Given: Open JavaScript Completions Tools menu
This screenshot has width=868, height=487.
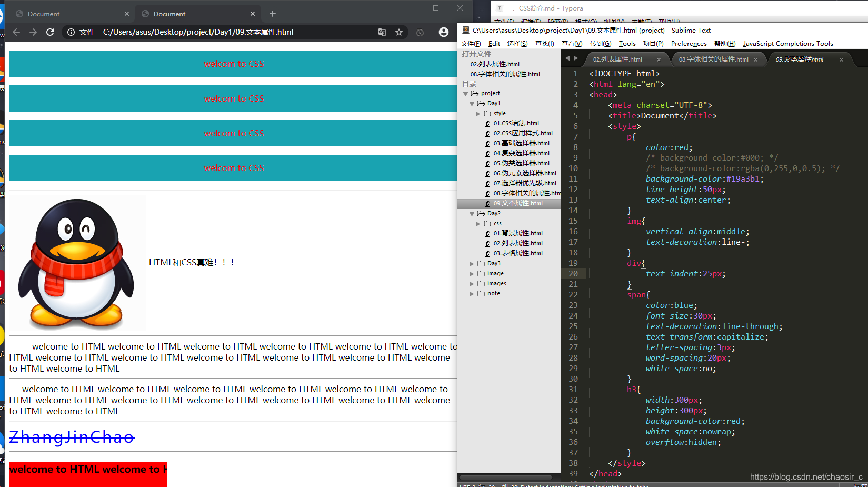Looking at the screenshot, I should click(788, 44).
